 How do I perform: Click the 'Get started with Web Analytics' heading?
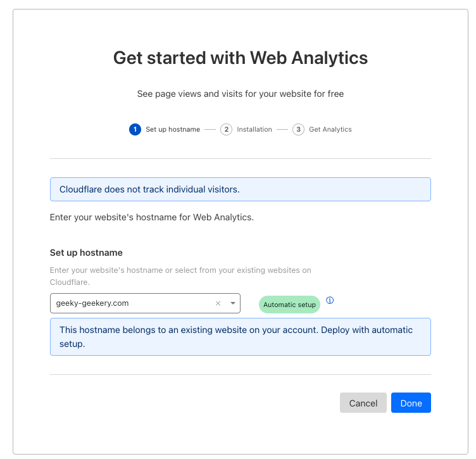pyautogui.click(x=240, y=58)
